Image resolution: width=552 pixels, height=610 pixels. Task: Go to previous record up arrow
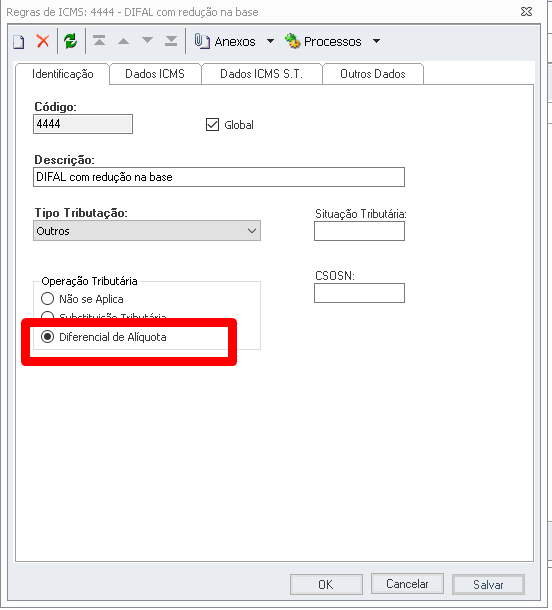click(123, 41)
